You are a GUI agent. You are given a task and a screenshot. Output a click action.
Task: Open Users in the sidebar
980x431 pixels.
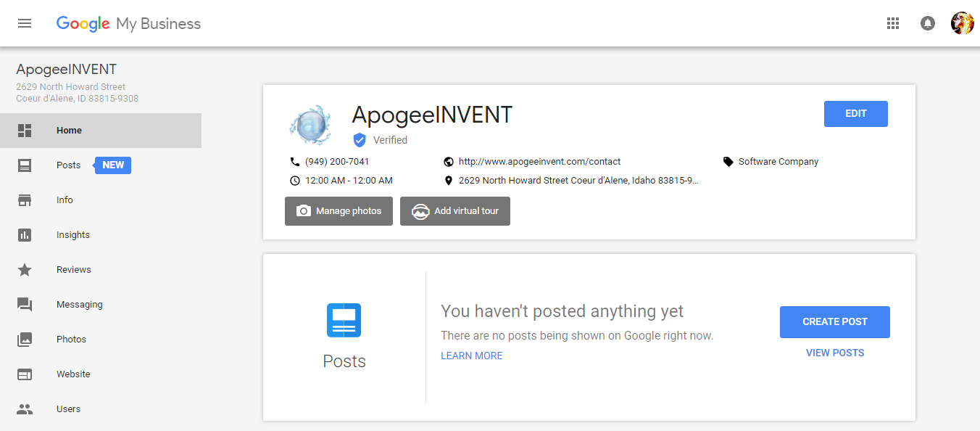click(x=101, y=409)
